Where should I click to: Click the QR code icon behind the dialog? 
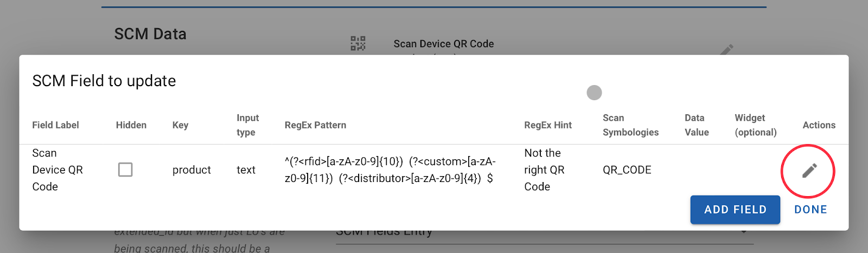(x=358, y=43)
